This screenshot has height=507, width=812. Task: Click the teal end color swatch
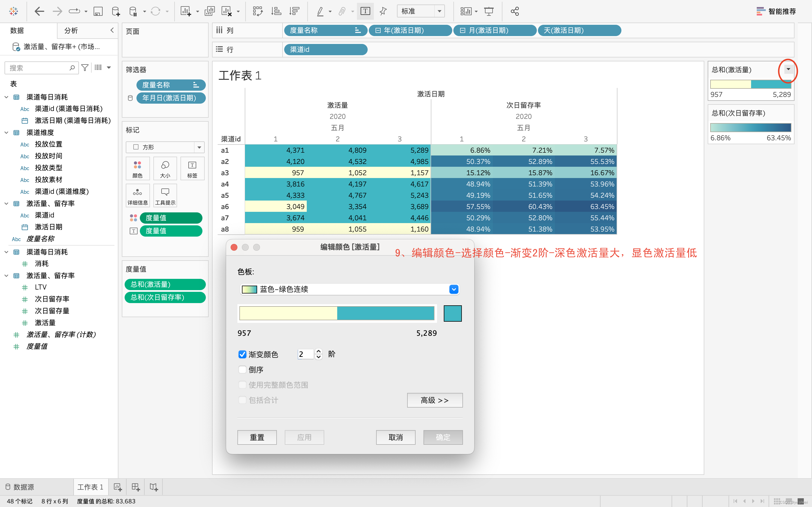452,313
